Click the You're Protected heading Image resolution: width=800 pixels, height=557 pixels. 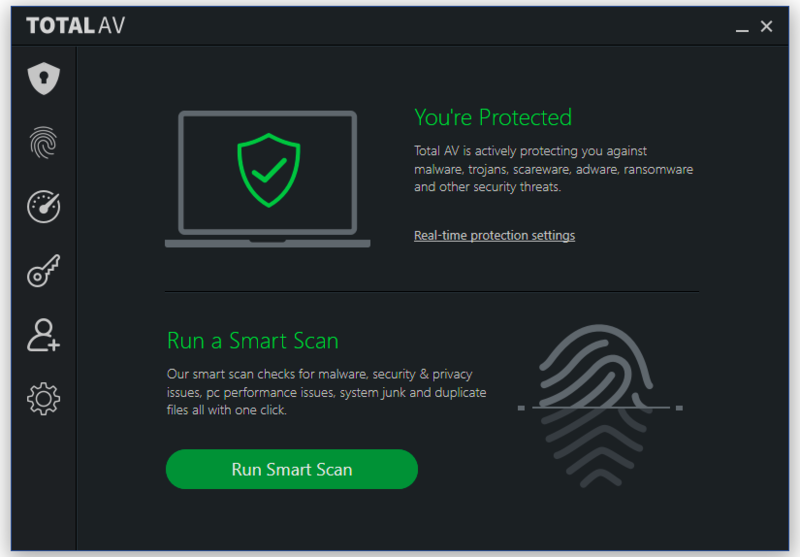point(493,117)
